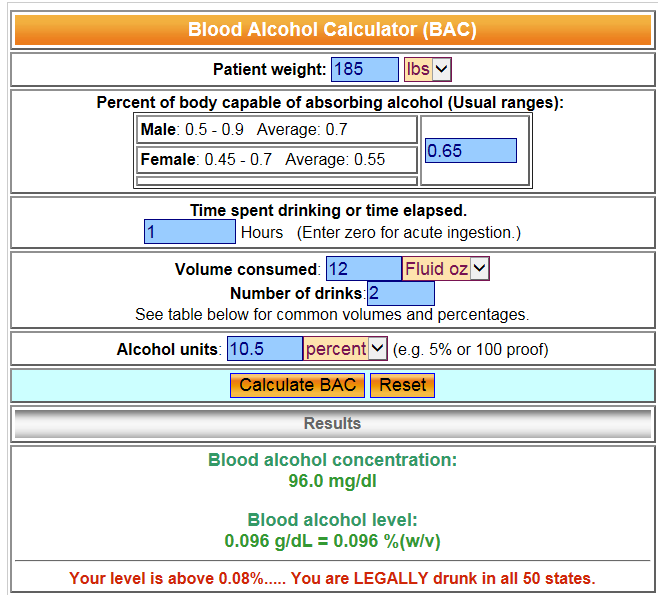This screenshot has height=595, width=658.
Task: Select the Female average range row
Action: pyautogui.click(x=277, y=159)
